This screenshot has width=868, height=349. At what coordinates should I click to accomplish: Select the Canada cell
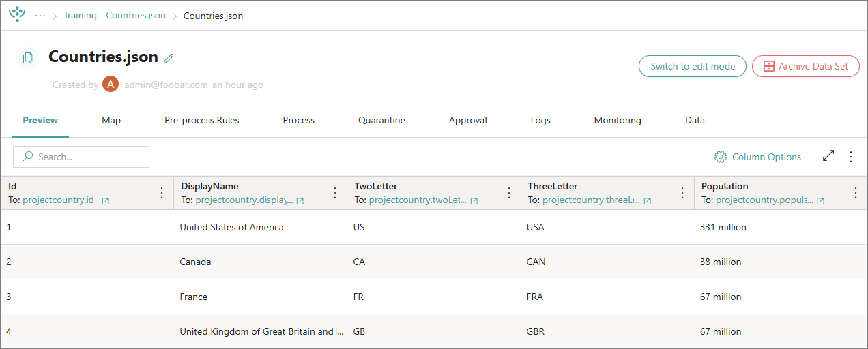pyautogui.click(x=261, y=262)
